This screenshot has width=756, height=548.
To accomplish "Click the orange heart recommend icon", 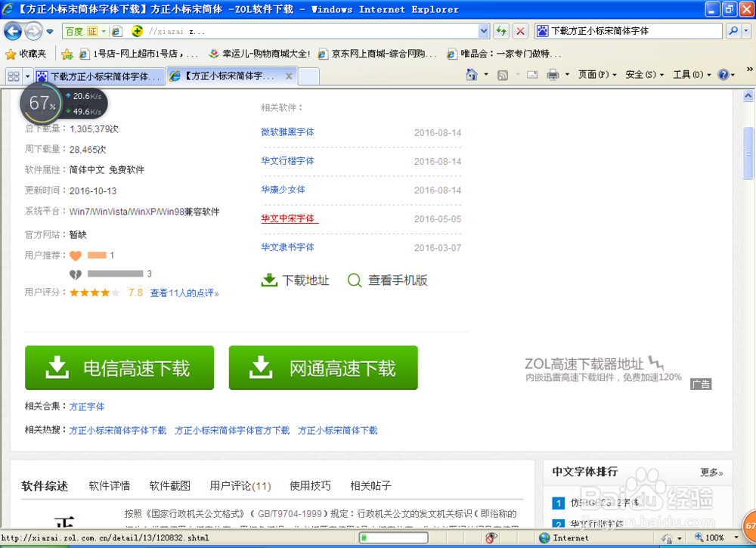I will point(76,256).
